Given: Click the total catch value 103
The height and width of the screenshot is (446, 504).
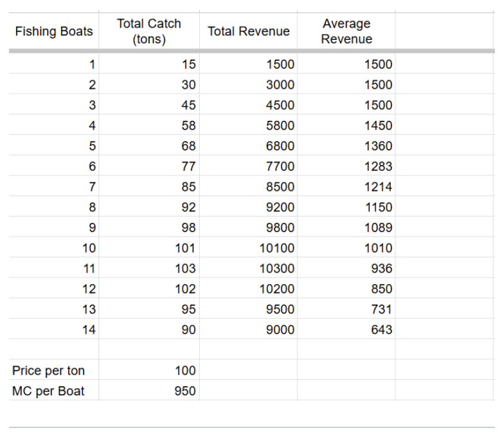Looking at the screenshot, I should 149,267.
